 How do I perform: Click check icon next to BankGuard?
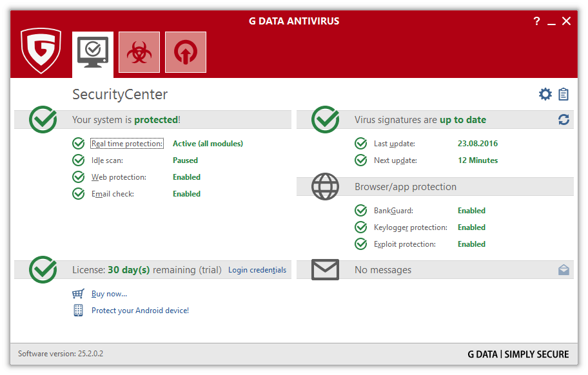(x=361, y=211)
